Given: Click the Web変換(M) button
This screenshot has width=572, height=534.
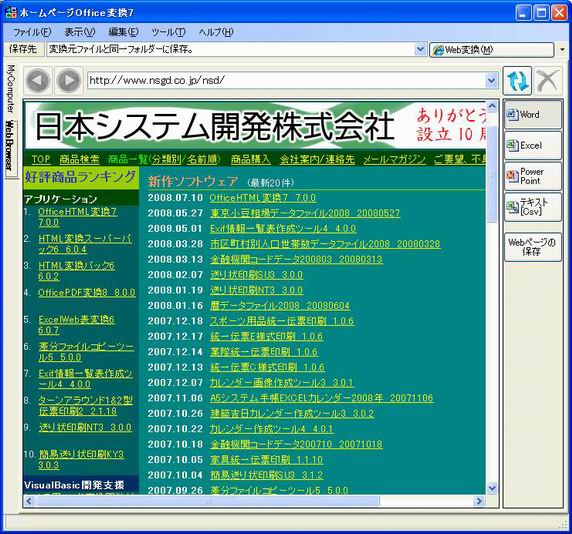Looking at the screenshot, I should pos(492,50).
